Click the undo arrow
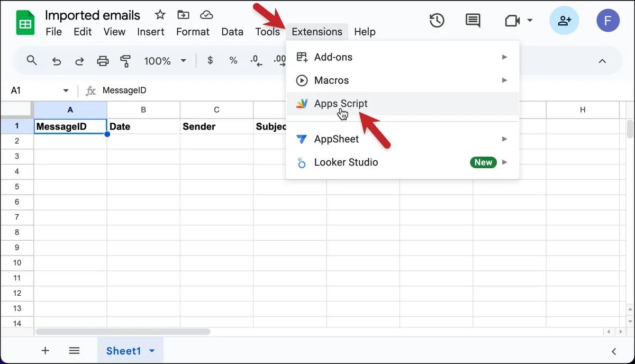The image size is (635, 364). coord(57,61)
